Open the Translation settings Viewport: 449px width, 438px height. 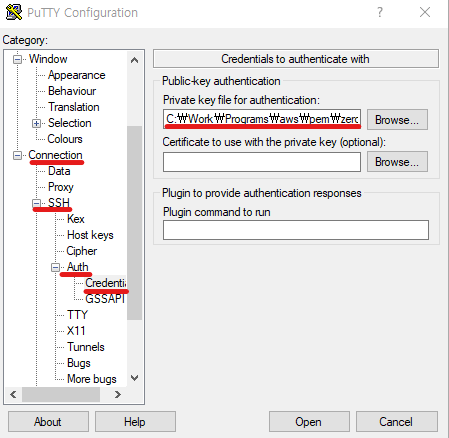click(74, 107)
